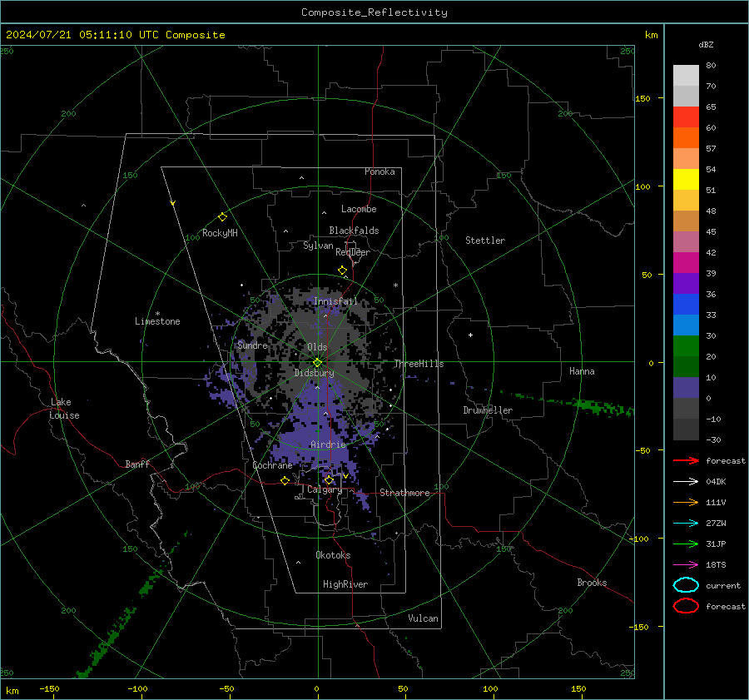Click the magenta 18TS arrow legend icon

[686, 565]
